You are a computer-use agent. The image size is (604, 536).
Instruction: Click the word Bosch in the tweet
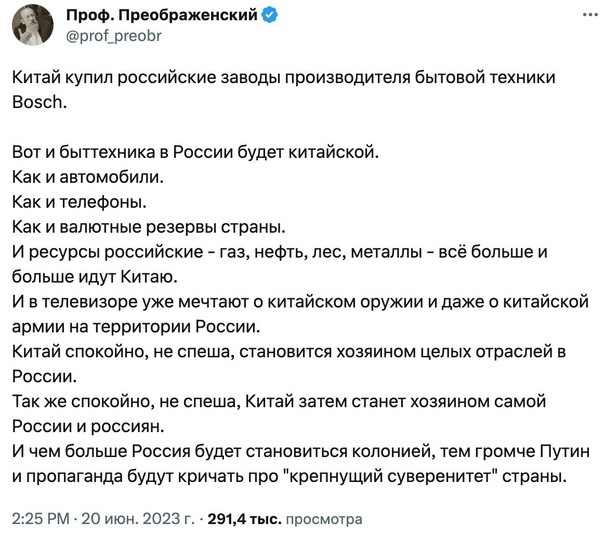click(39, 102)
